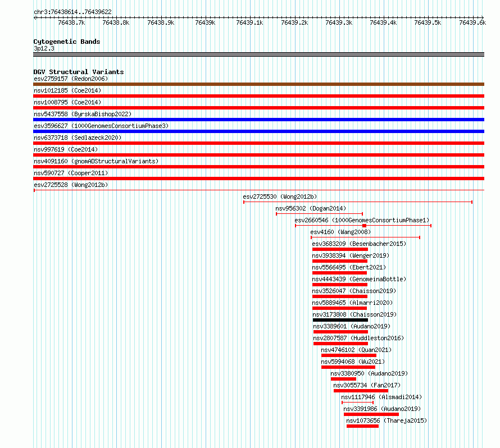The image size is (500, 448).
Task: Click nsv1117946 (Alsmadi2014) label
Action: tap(381, 397)
